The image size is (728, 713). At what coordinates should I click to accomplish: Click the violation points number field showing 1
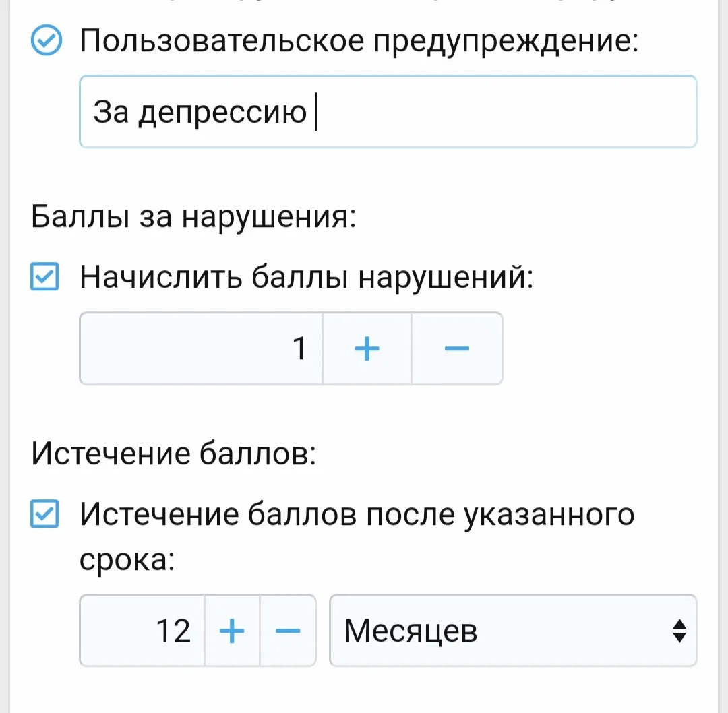tap(202, 348)
